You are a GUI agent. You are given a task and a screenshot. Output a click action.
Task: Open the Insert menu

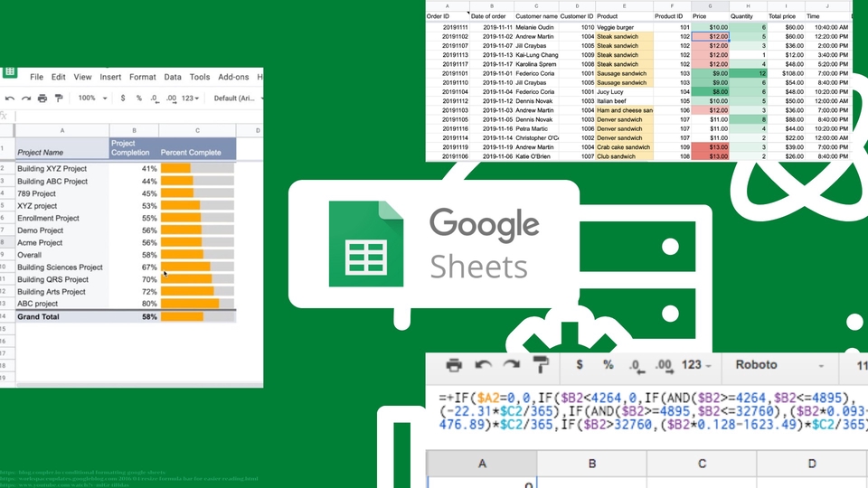point(110,77)
